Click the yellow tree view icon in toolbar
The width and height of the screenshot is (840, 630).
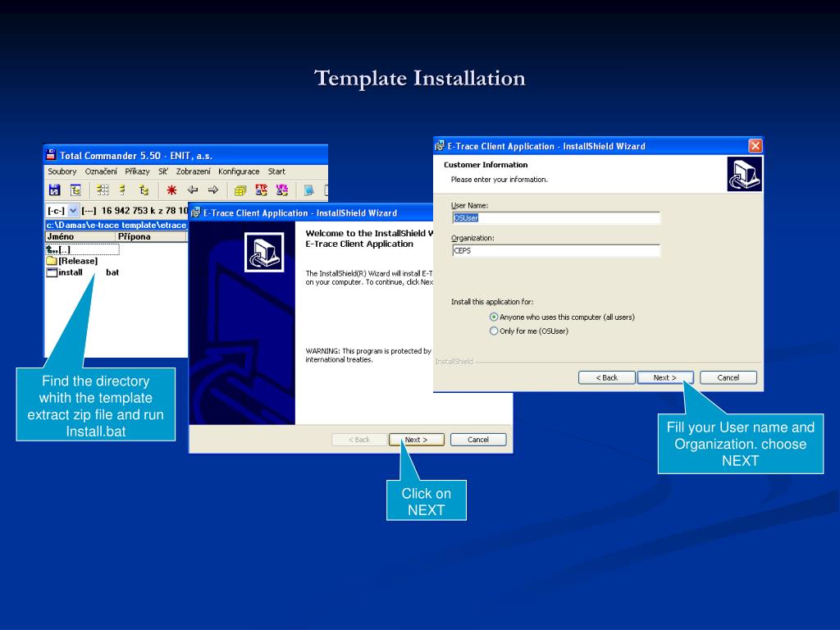pyautogui.click(x=144, y=189)
